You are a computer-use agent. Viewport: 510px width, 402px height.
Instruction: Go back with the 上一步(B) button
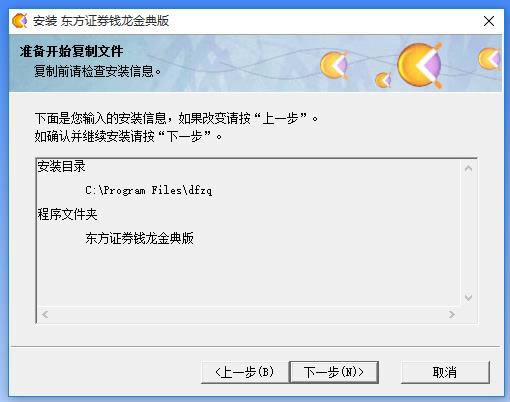point(245,372)
